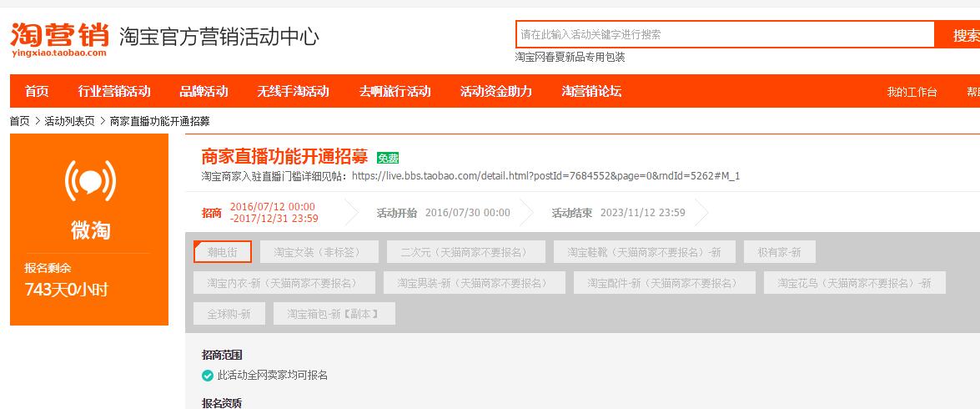The image size is (980, 409).
Task: Click the 此活动全网卖家均可报名 text
Action: coord(273,376)
